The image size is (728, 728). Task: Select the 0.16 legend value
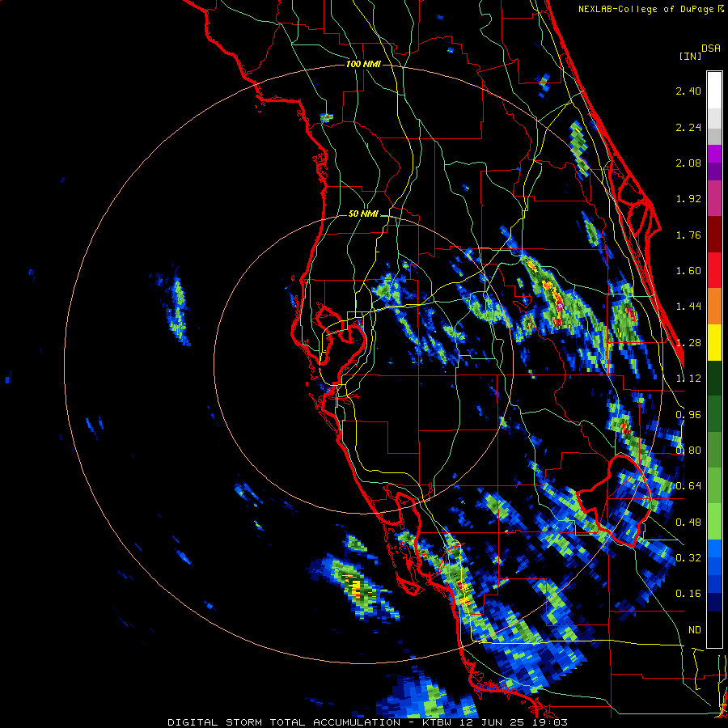coord(688,594)
